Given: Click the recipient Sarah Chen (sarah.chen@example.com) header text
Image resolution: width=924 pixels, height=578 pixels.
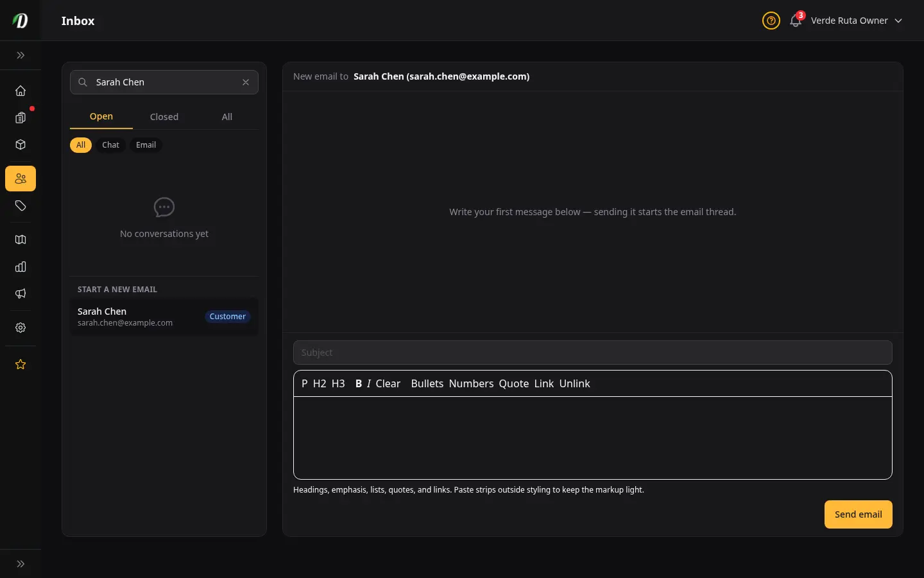Looking at the screenshot, I should click(441, 76).
